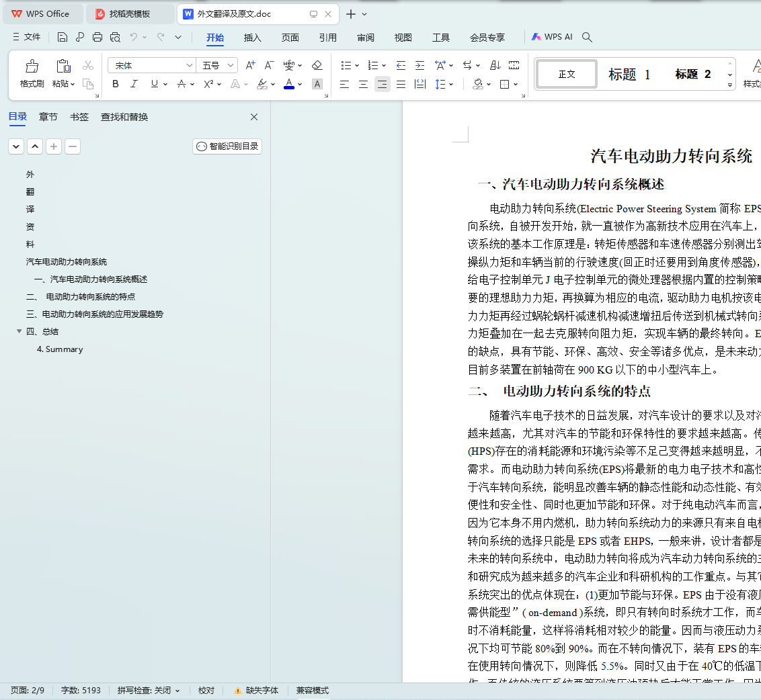The height and width of the screenshot is (700, 761).
Task: Increase font size with the A+ icon
Action: coord(250,65)
